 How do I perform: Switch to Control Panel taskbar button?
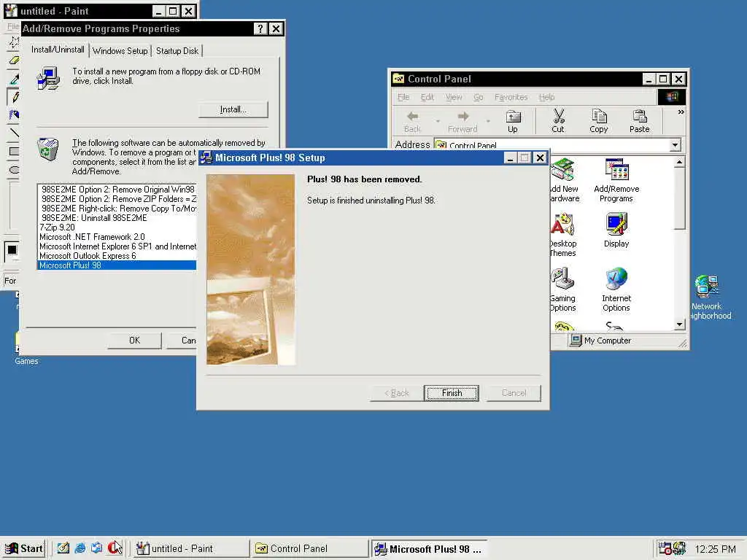coord(309,548)
